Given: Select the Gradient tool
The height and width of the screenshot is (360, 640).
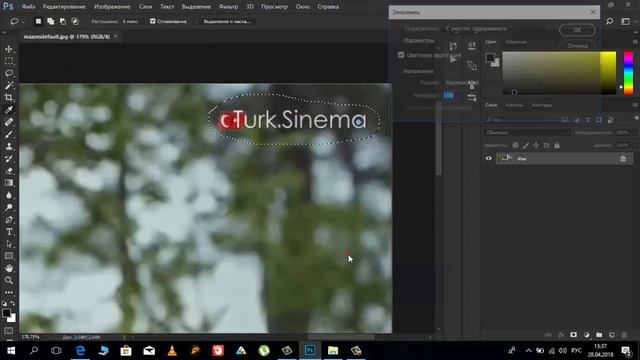Looking at the screenshot, I should pyautogui.click(x=9, y=183).
